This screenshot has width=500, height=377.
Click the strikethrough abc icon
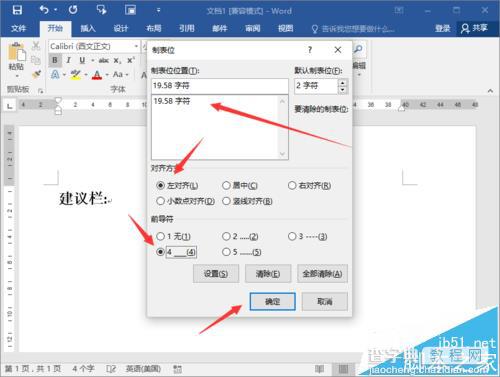pos(104,60)
